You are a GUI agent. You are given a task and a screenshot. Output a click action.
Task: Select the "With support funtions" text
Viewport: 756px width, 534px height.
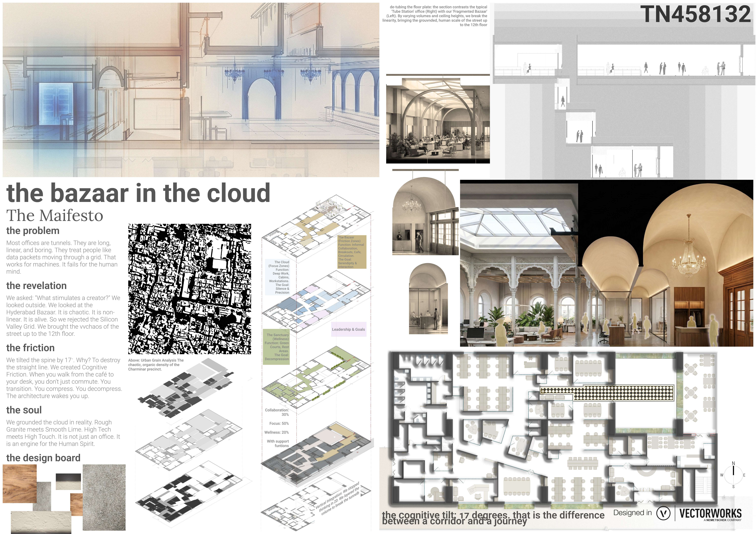278,443
